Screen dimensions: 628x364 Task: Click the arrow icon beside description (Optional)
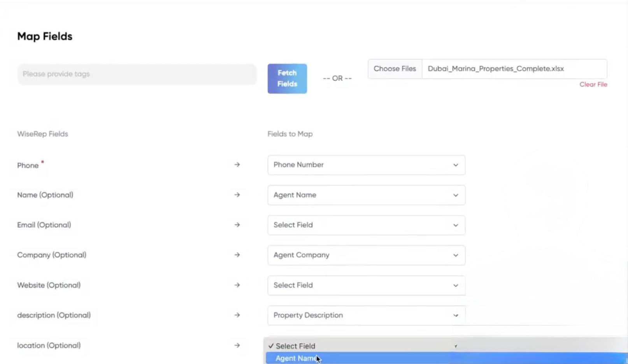[x=237, y=315]
